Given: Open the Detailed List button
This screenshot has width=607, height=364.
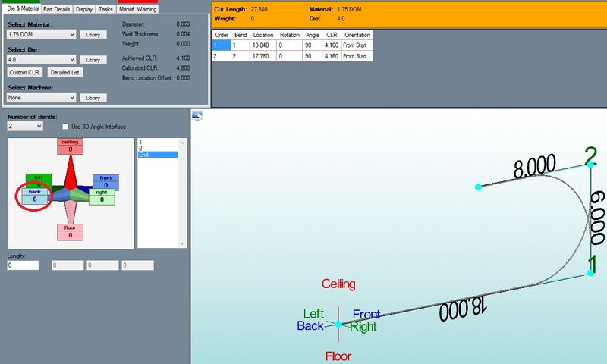Looking at the screenshot, I should click(x=65, y=72).
